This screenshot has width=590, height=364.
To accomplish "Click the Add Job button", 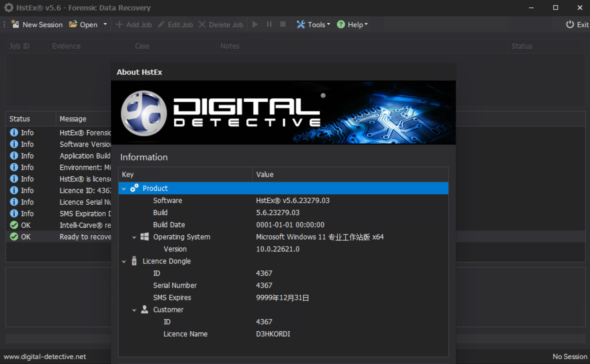I will (x=134, y=25).
